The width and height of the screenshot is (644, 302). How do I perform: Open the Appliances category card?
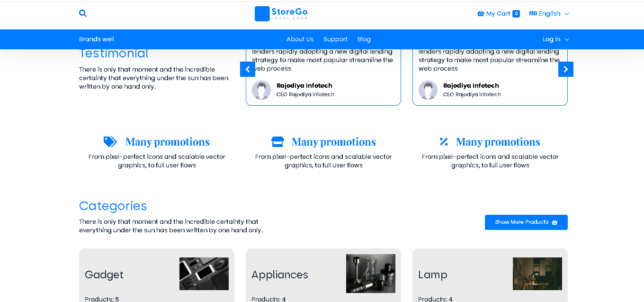pos(323,275)
